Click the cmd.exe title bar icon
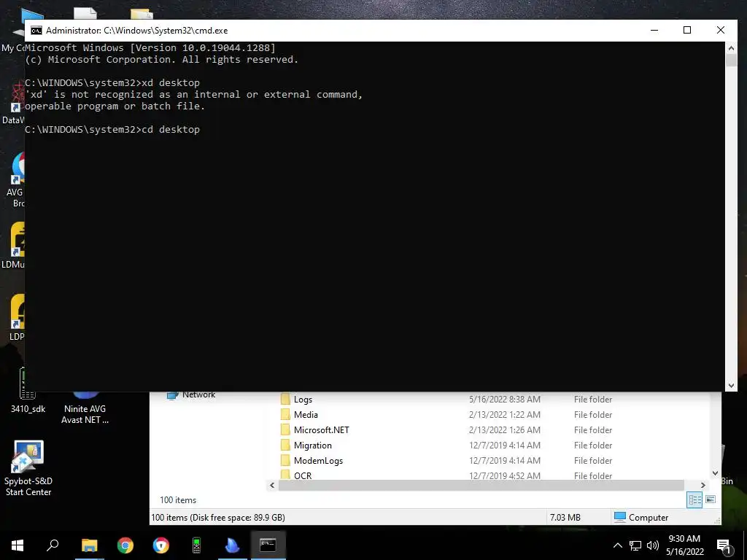The image size is (747, 560). point(36,31)
